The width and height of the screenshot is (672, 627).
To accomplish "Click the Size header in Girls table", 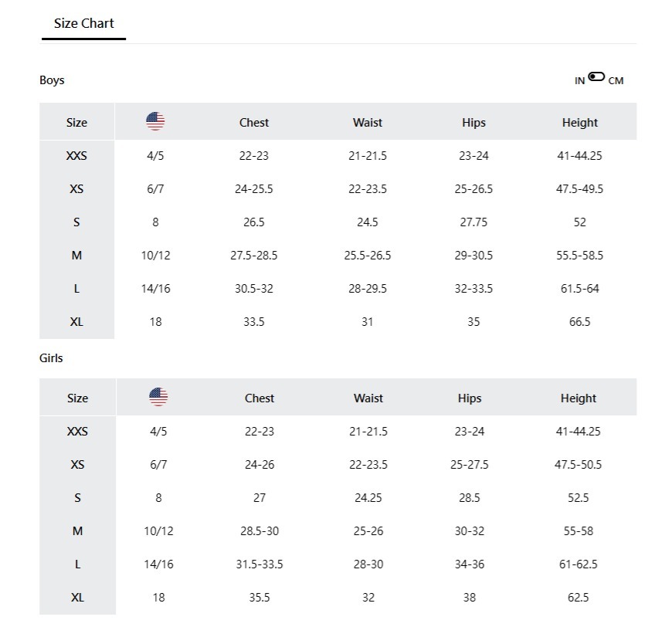I will [77, 398].
